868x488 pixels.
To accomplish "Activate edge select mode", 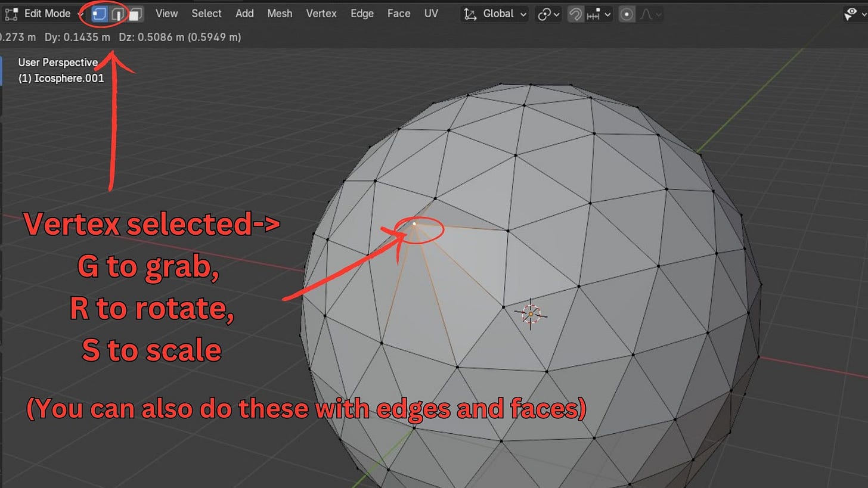I will pos(118,14).
